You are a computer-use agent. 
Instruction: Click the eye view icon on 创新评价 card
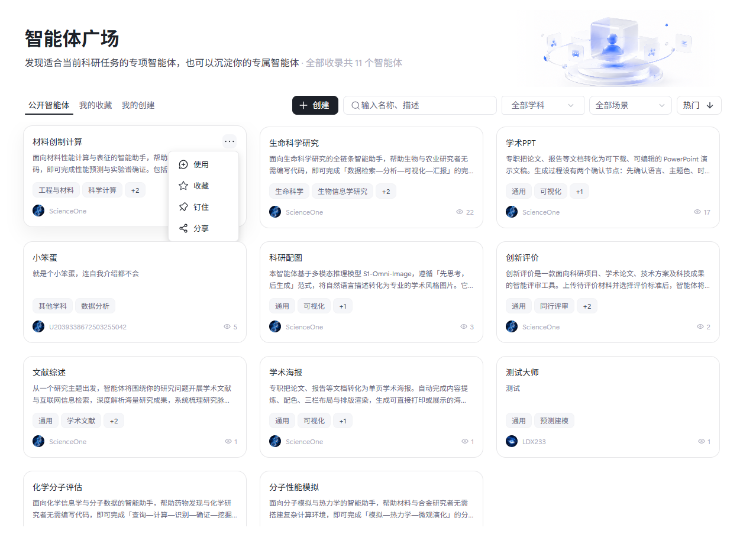tap(700, 326)
